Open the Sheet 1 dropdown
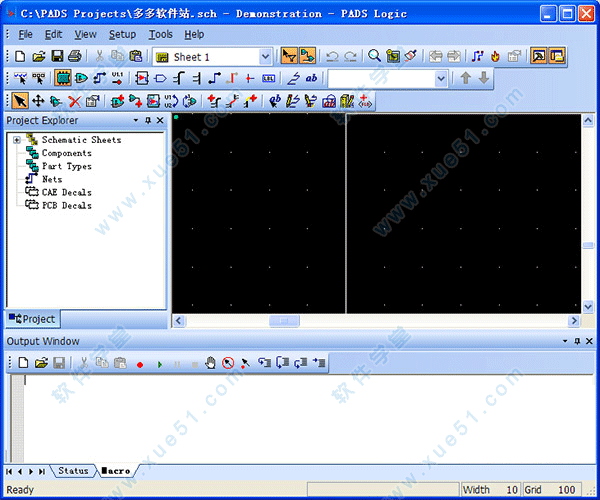 point(265,57)
